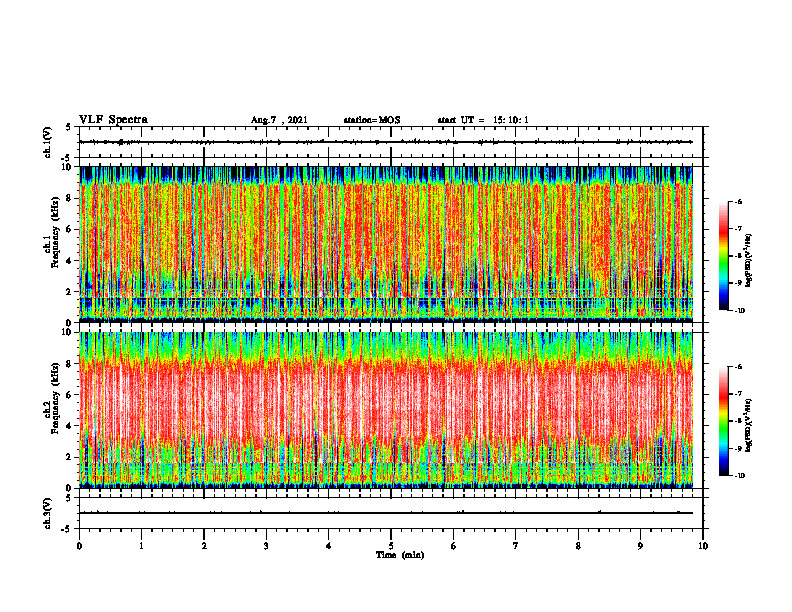This screenshot has width=792, height=612.
Task: Click the time axis tick label "1"
Action: [x=141, y=546]
